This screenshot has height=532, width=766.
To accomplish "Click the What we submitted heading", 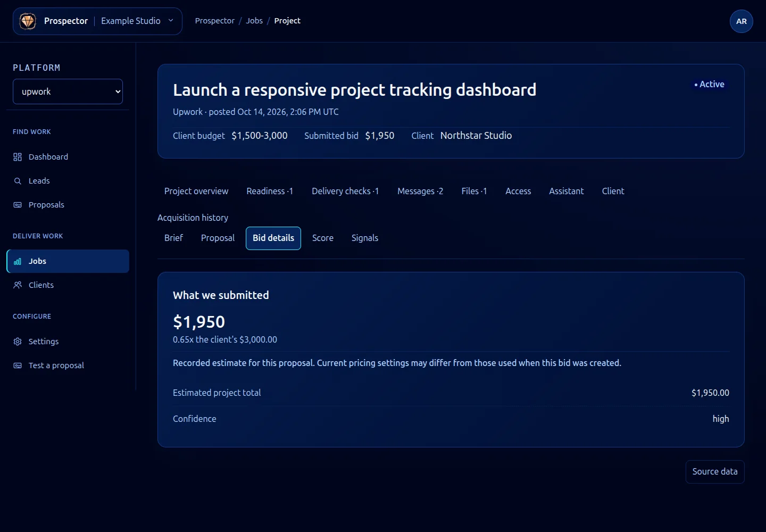I will pos(221,295).
